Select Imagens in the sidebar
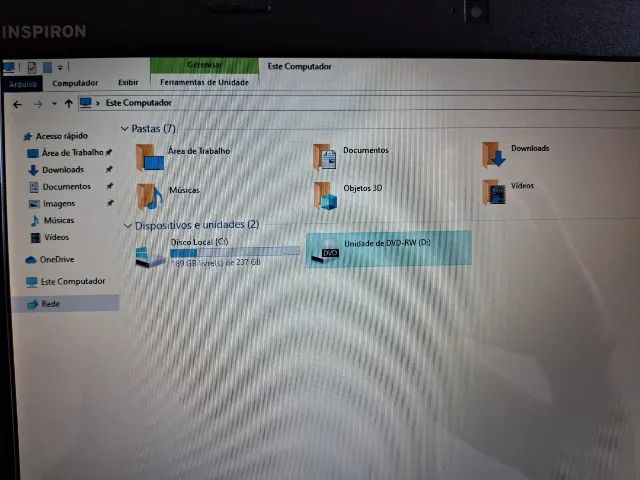Image resolution: width=640 pixels, height=480 pixels. pos(59,203)
